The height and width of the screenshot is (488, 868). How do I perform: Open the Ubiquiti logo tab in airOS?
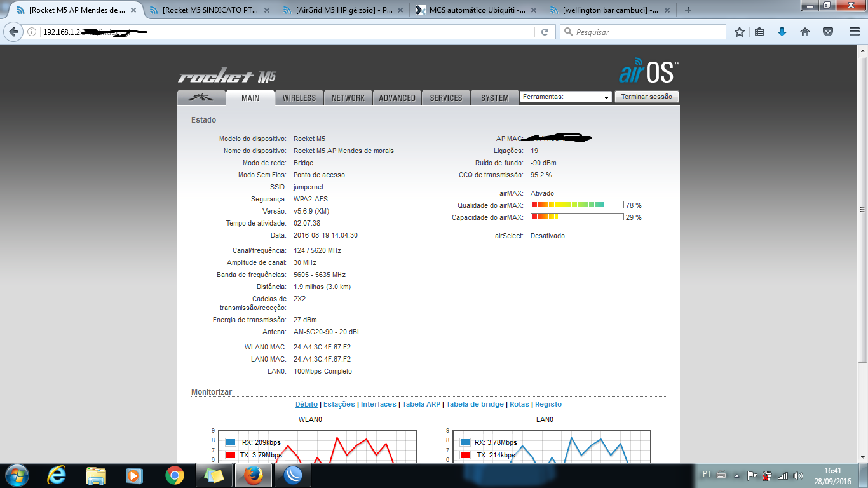point(201,98)
